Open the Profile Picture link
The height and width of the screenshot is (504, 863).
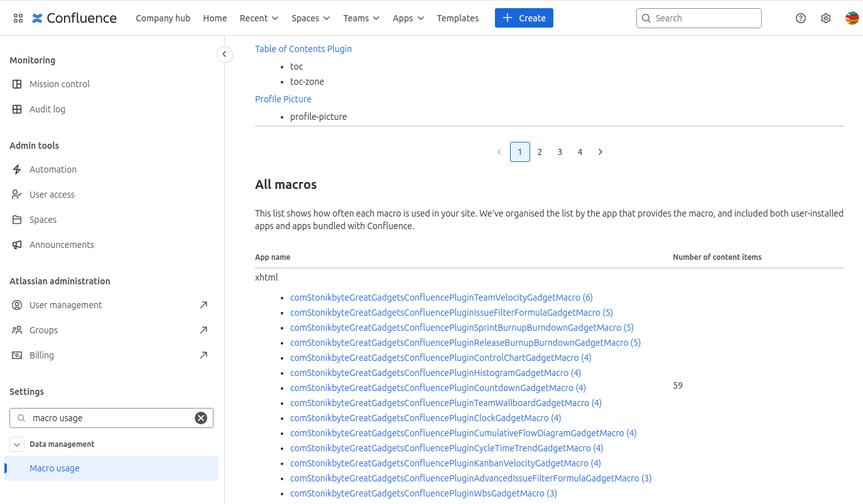point(283,99)
